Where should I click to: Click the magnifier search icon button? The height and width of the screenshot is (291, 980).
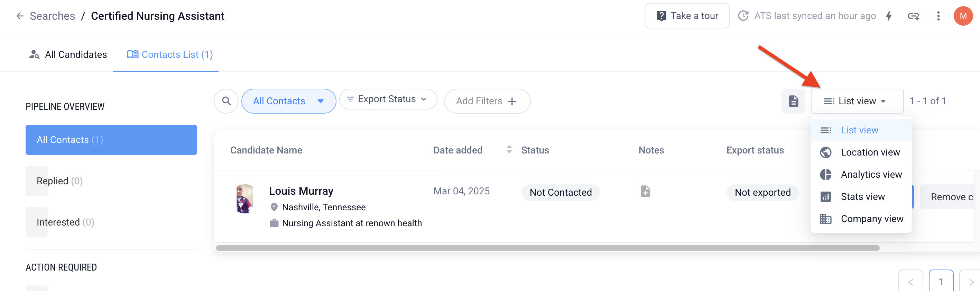tap(226, 101)
